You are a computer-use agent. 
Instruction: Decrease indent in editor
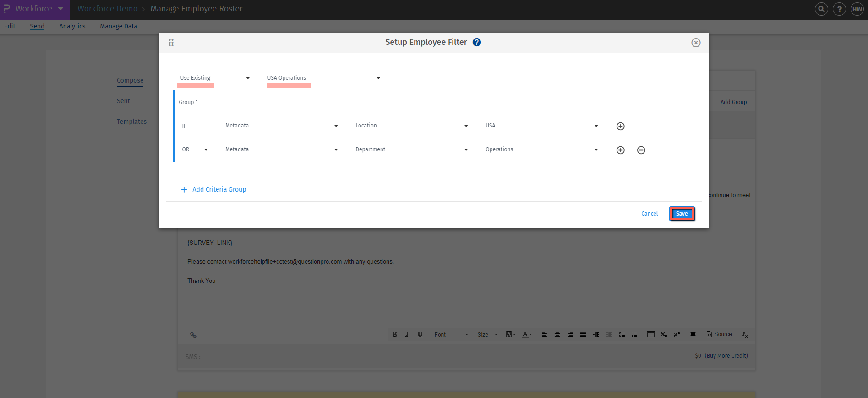tap(609, 334)
